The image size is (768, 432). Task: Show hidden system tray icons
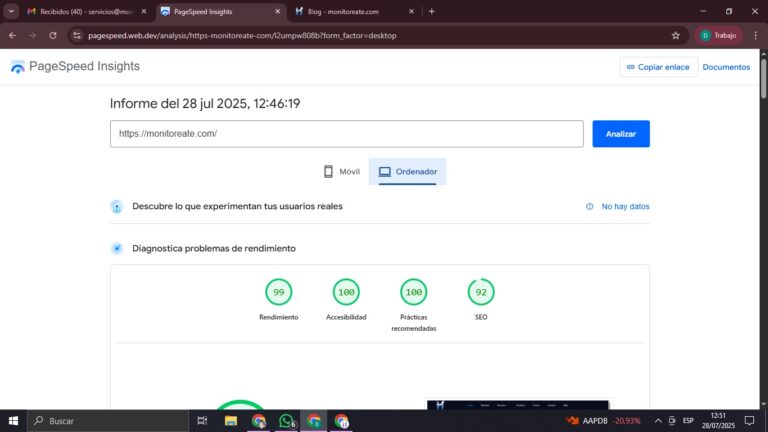[657, 421]
